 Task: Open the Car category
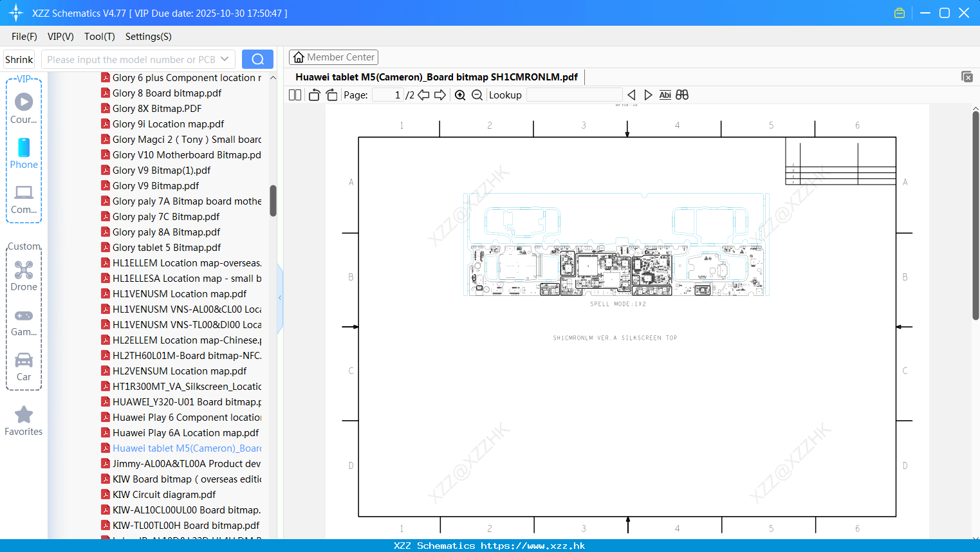24,367
